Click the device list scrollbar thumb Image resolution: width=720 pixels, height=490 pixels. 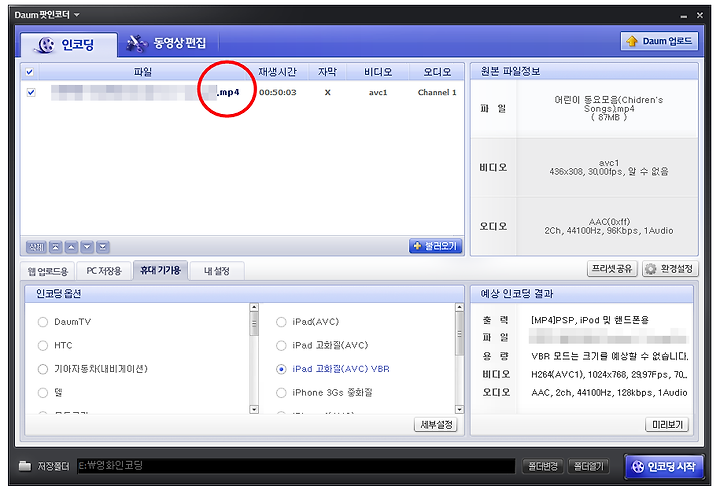click(254, 324)
